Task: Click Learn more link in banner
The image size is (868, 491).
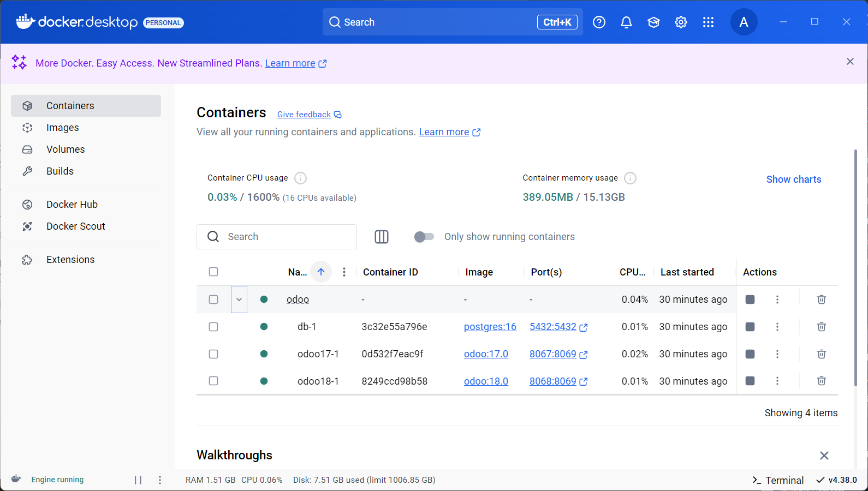Action: [x=295, y=63]
